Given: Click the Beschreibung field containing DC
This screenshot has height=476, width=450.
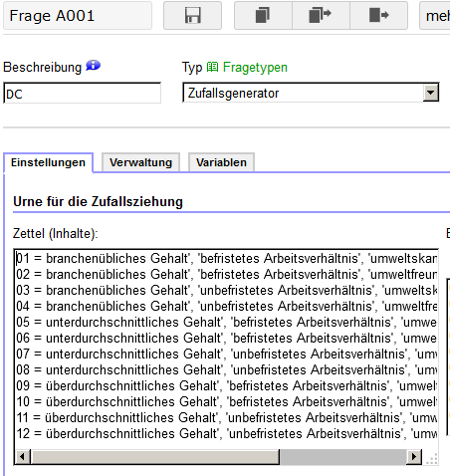Looking at the screenshot, I should pyautogui.click(x=82, y=94).
